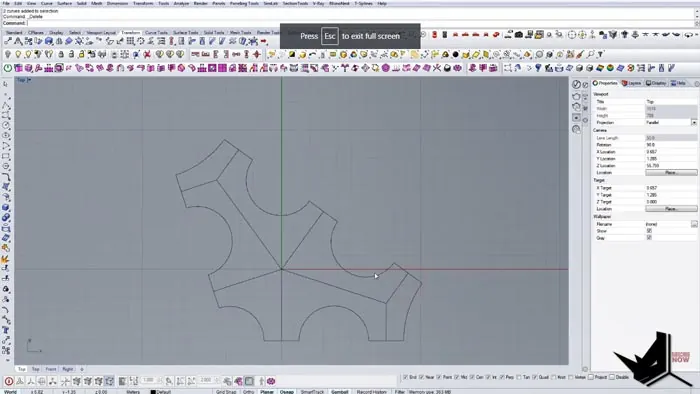Click the green power icon in third toolbar row
Viewport: 700px width, 394px height.
point(8,68)
